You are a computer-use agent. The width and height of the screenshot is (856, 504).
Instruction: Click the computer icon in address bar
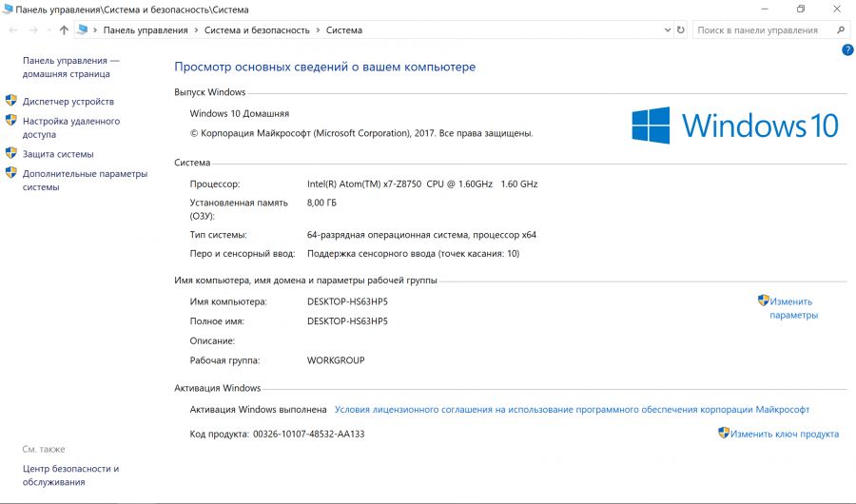tap(84, 30)
